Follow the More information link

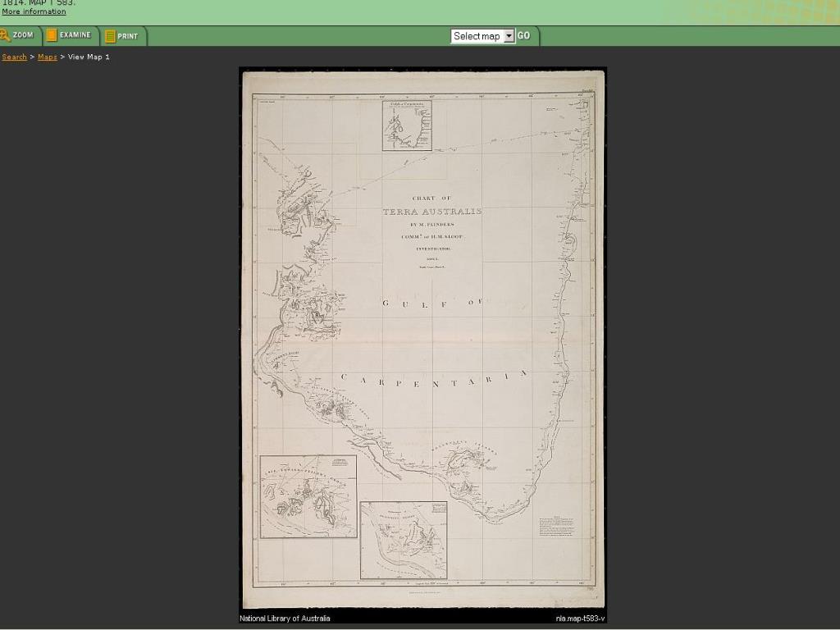[34, 11]
